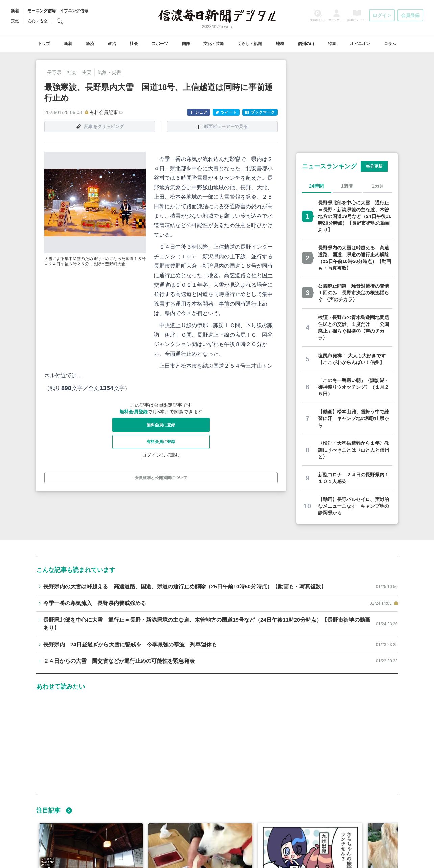Viewport: 434px width, 868px height.
Task: Click the 毎分更新 badge
Action: point(374,166)
